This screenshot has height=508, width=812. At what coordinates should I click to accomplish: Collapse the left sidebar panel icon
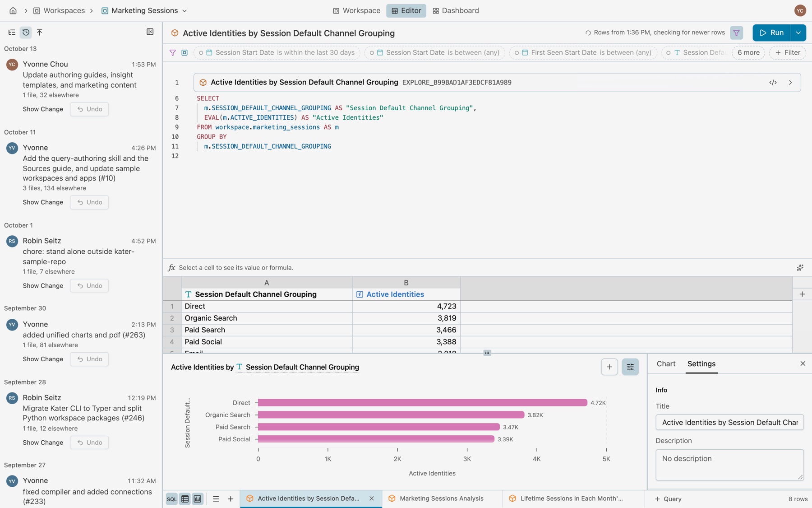pyautogui.click(x=150, y=32)
